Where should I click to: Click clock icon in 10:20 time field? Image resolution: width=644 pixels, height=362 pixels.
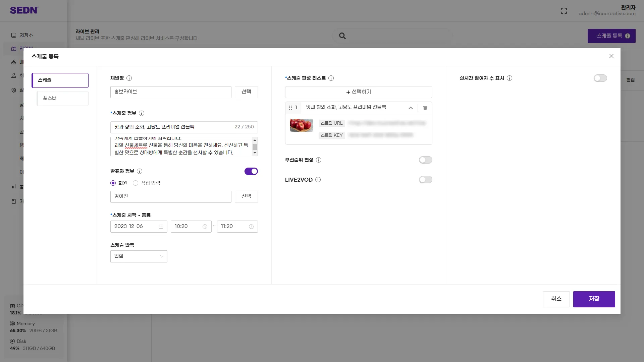[x=205, y=227]
